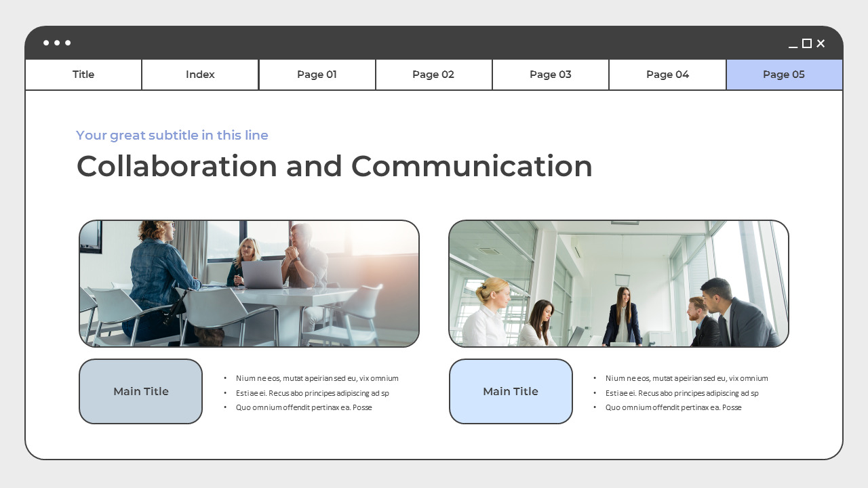868x488 pixels.
Task: Click the bullet beside 'Quo omnium offendit' text
Action: [224, 407]
